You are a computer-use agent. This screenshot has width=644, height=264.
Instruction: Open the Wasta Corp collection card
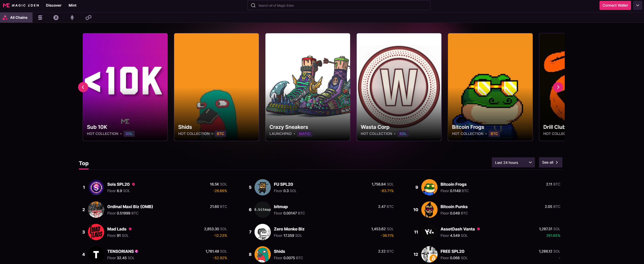(x=399, y=87)
